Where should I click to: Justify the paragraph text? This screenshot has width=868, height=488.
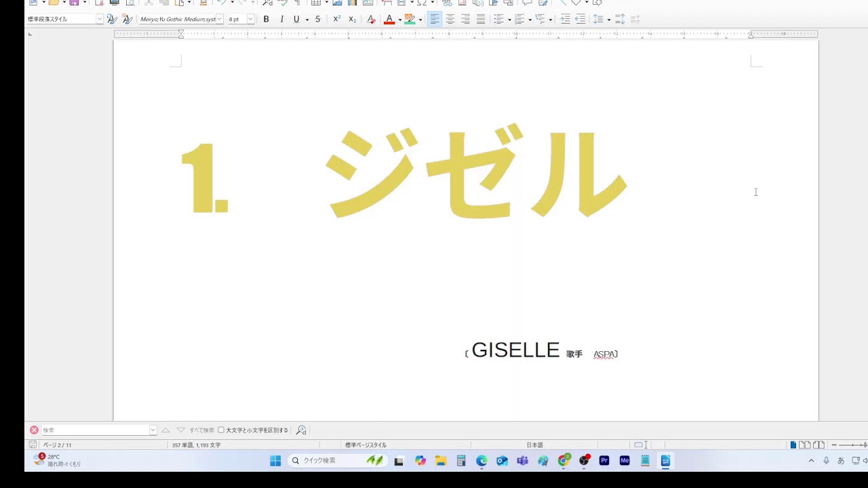(481, 19)
